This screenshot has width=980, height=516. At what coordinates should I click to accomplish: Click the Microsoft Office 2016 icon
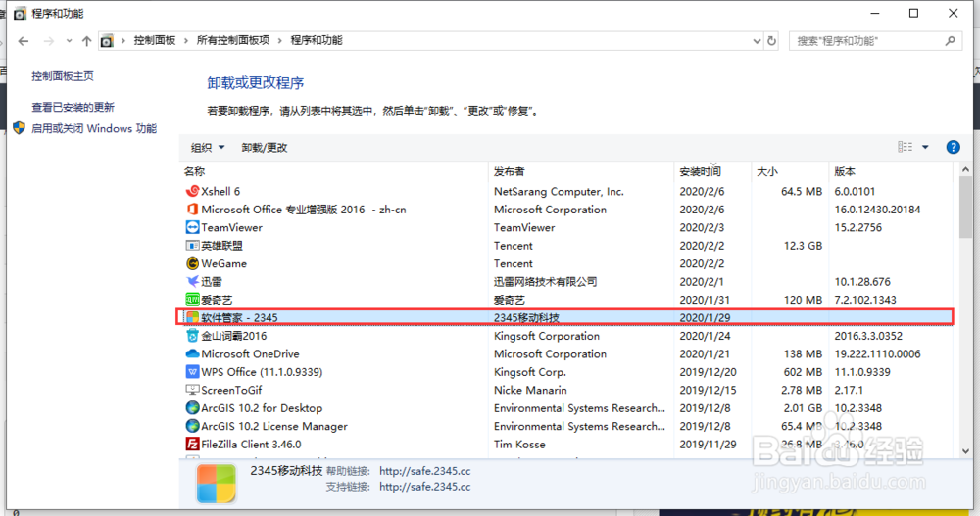click(x=192, y=210)
